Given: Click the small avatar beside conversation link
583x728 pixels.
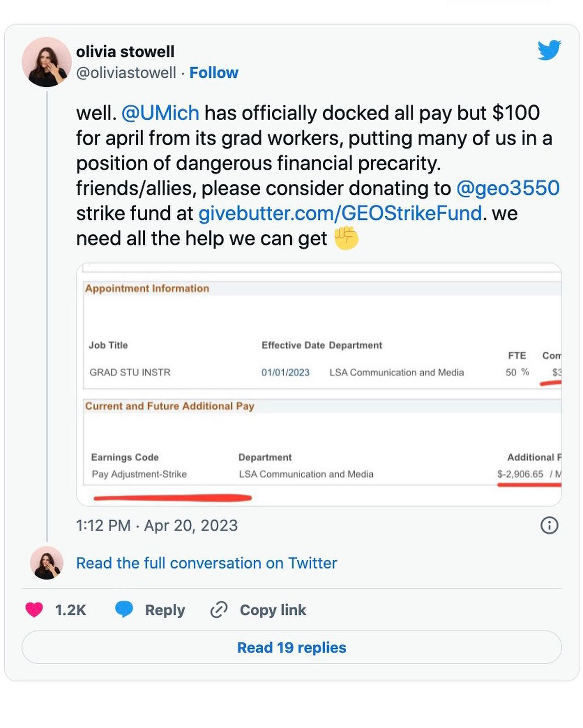Looking at the screenshot, I should (x=46, y=563).
